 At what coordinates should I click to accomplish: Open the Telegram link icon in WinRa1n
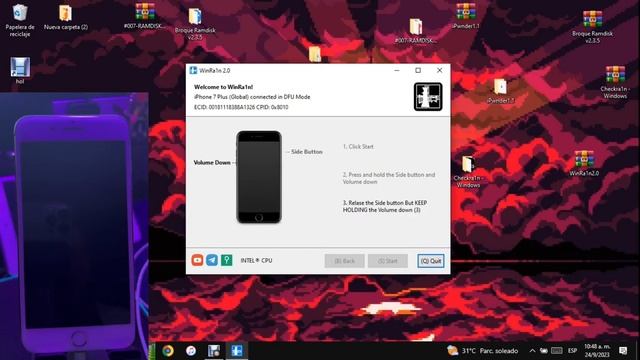click(212, 260)
